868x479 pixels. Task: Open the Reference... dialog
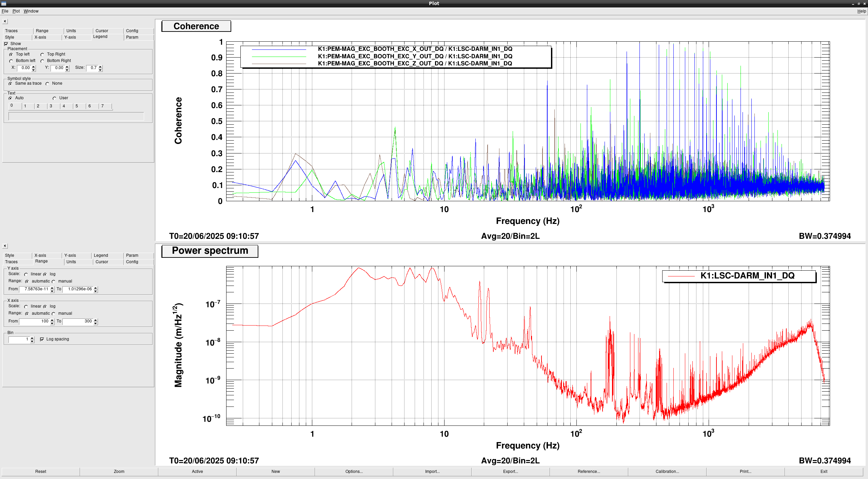(x=589, y=472)
